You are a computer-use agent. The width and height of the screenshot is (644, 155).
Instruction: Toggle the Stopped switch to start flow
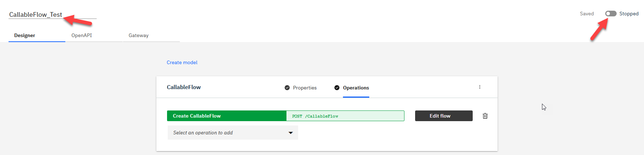tap(611, 14)
